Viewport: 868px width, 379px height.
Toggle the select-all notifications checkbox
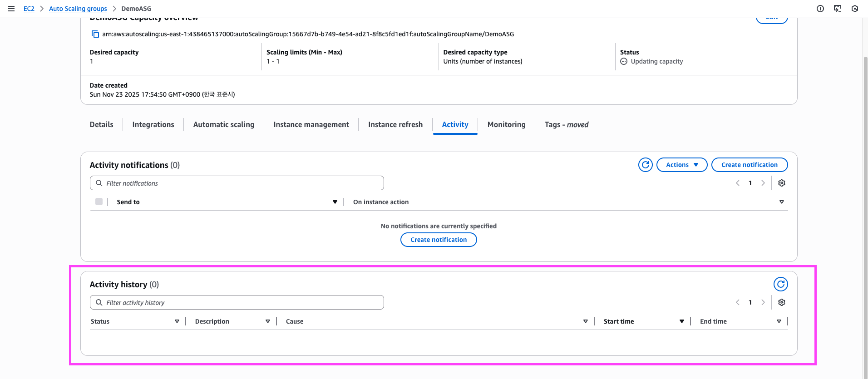click(x=99, y=202)
